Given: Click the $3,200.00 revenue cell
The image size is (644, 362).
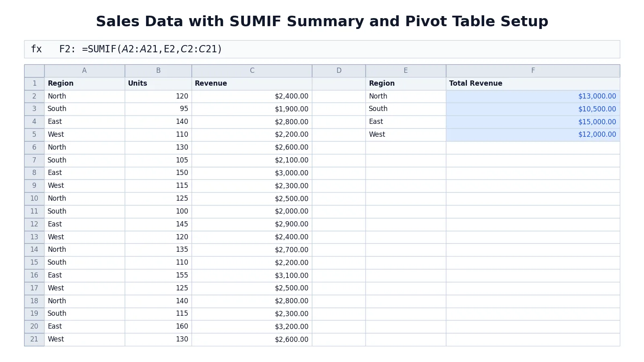Looking at the screenshot, I should 252,327.
